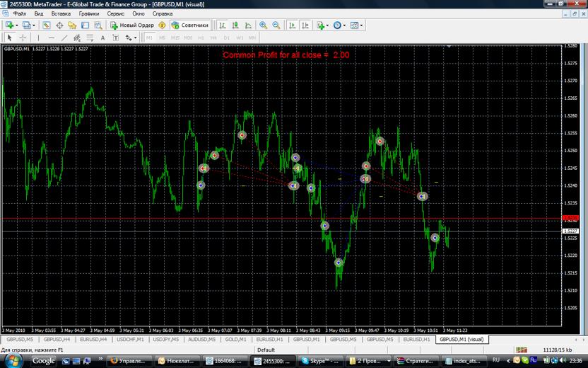
Task: Switch to the GOLD,M1 chart tab
Action: [x=235, y=340]
